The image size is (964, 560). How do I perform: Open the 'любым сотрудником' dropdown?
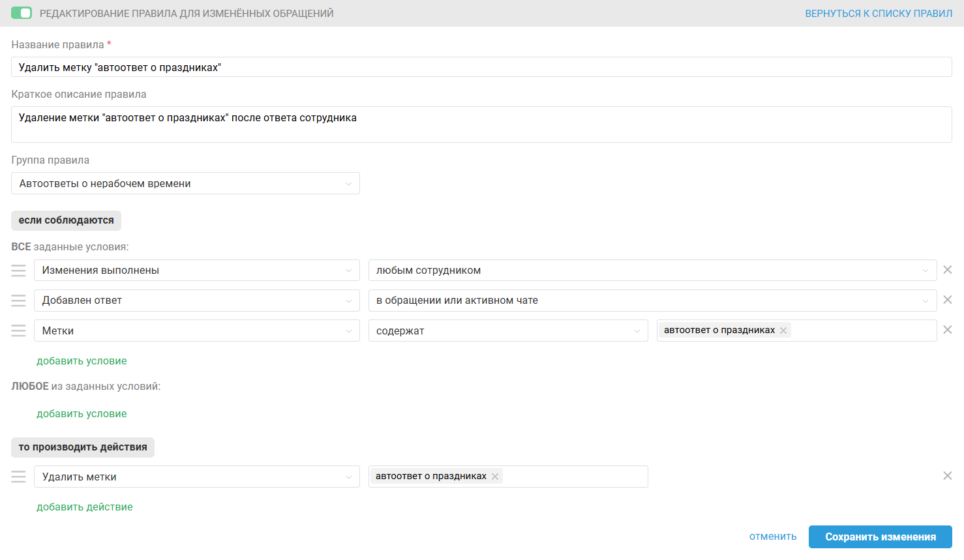[x=652, y=270]
